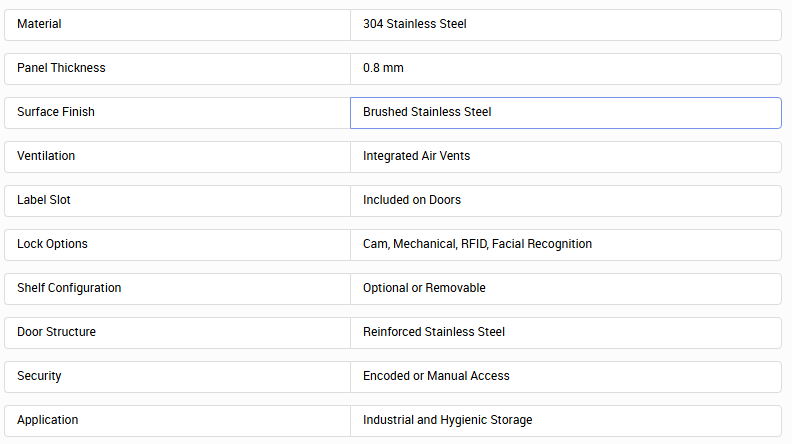The width and height of the screenshot is (792, 444).
Task: Click the Surface Finish label cell
Action: (177, 113)
